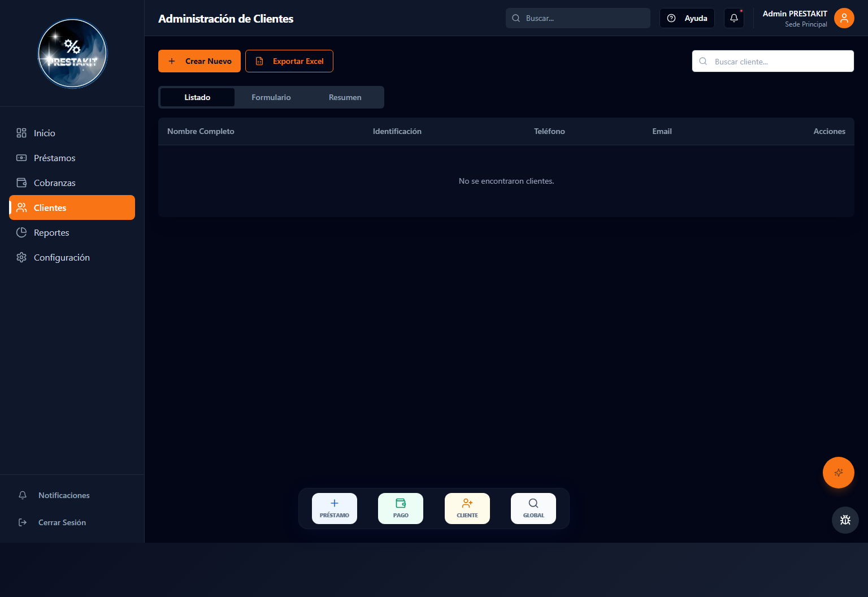Switch to the Formulario tab
The image size is (868, 597).
coord(271,97)
